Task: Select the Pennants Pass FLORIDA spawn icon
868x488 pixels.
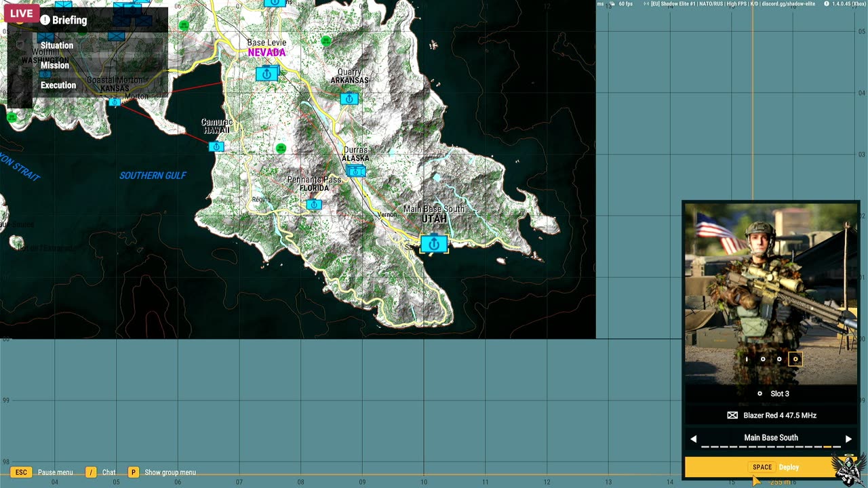Action: click(x=313, y=204)
